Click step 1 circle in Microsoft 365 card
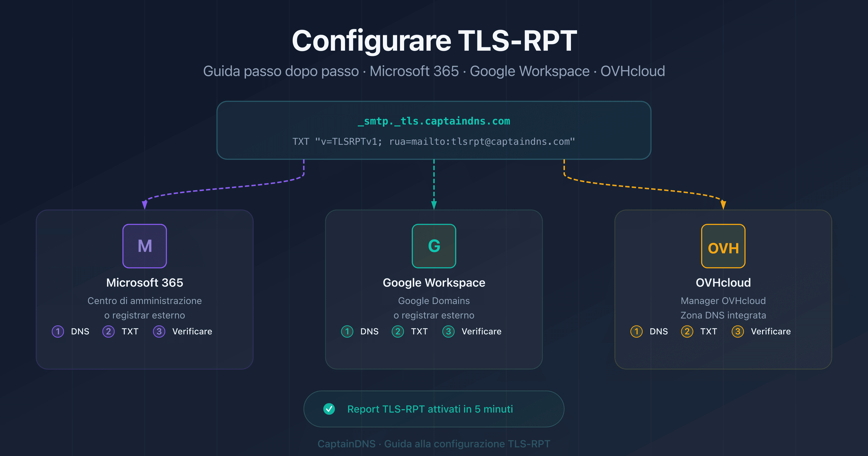Screen dimensions: 868x456 [x=58, y=331]
